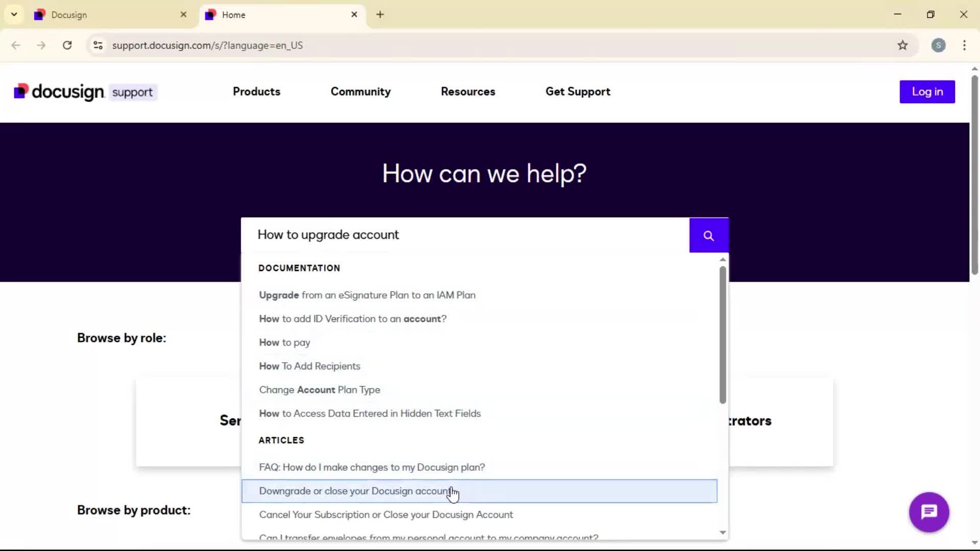Viewport: 980px width, 551px height.
Task: Switch to the Docusign tab
Action: [x=110, y=15]
